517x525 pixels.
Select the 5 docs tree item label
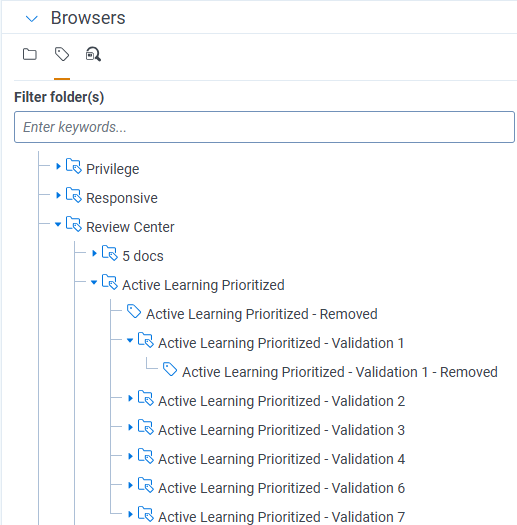143,256
